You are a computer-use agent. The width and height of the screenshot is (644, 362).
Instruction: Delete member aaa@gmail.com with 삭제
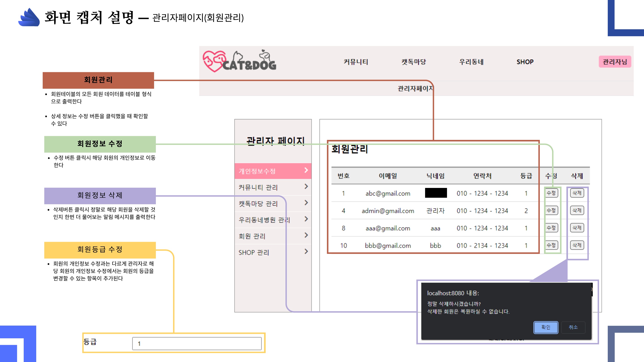pos(577,228)
